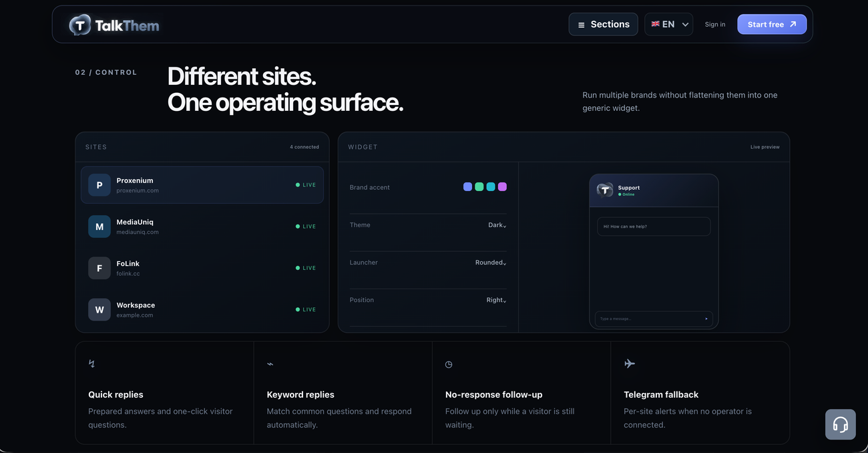Click the hamburger icon in Sections button

tap(582, 25)
